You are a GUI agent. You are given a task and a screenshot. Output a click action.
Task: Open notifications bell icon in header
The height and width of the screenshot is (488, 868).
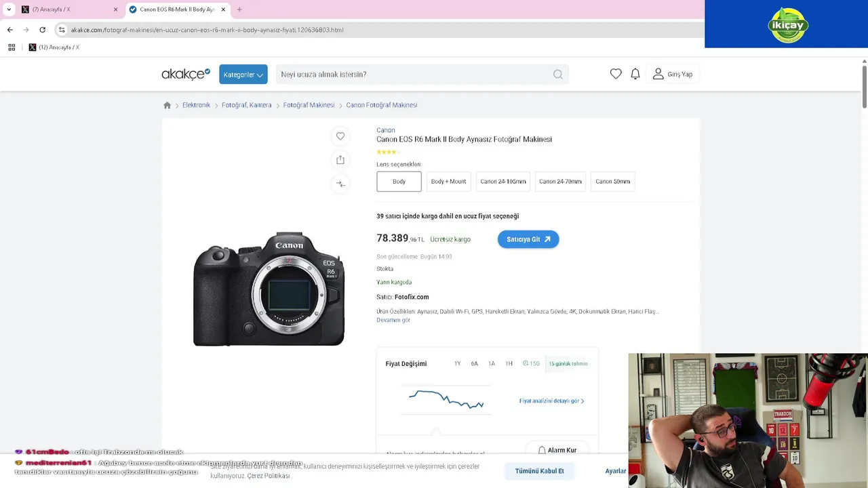pyautogui.click(x=635, y=74)
